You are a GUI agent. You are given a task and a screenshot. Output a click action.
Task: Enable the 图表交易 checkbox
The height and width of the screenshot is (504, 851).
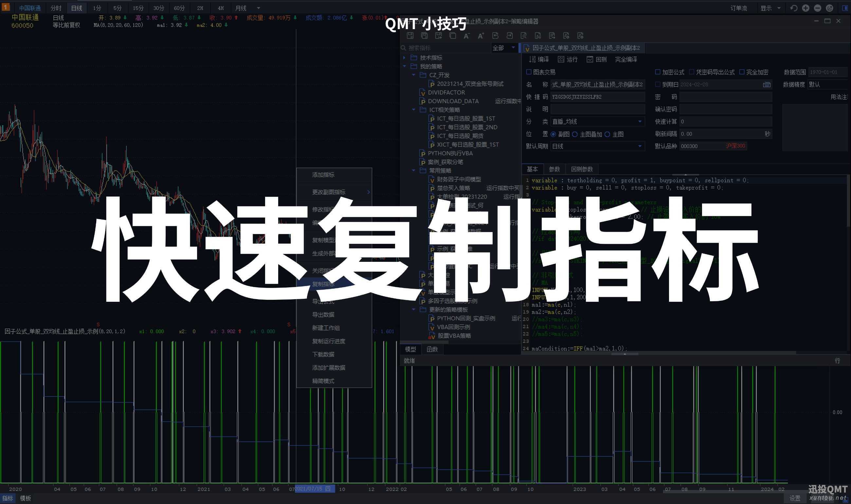pyautogui.click(x=529, y=72)
